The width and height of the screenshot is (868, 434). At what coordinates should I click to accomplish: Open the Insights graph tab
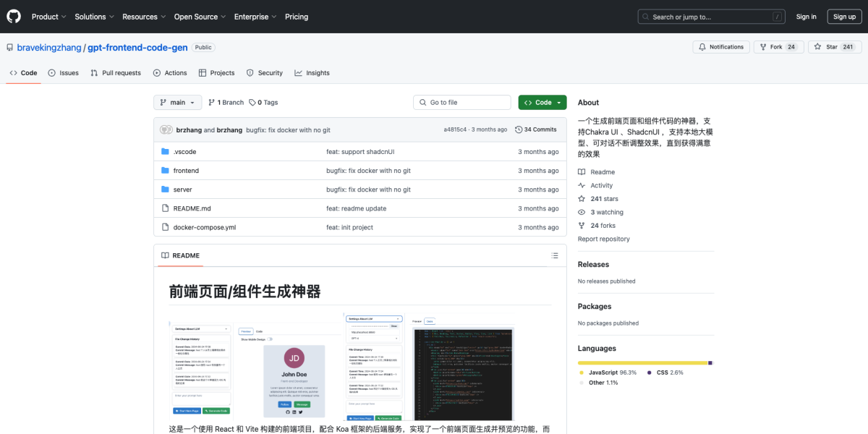click(312, 72)
